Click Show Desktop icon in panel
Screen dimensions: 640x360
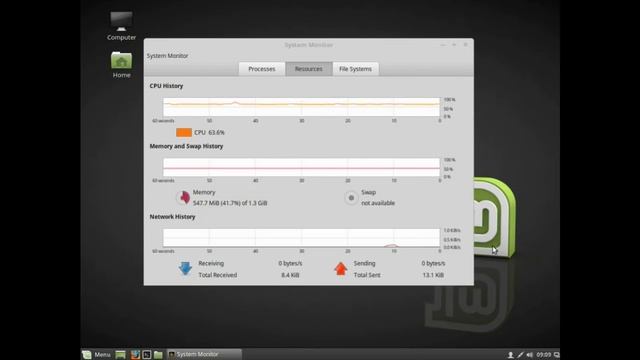point(120,355)
